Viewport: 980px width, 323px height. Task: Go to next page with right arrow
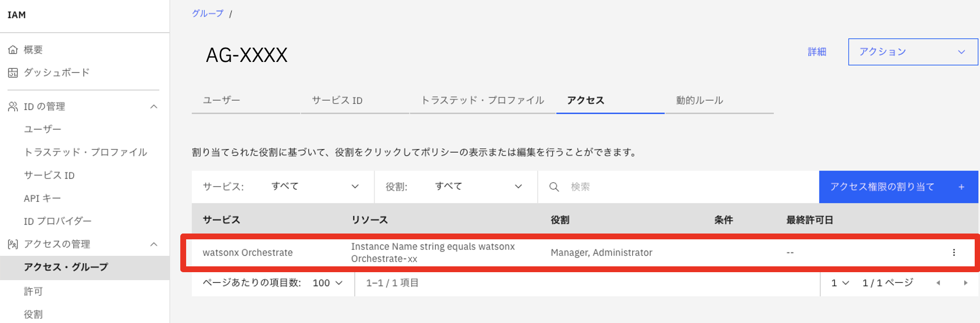pyautogui.click(x=965, y=283)
